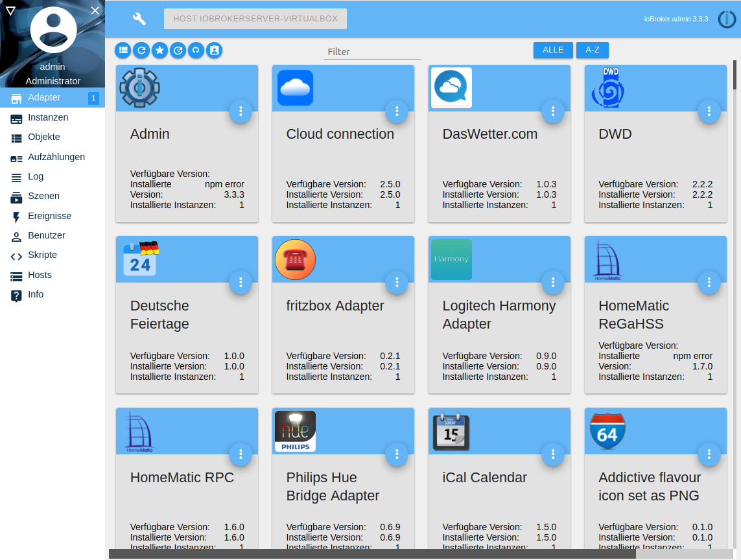Viewport: 741px width, 560px height.
Task: Click the route 64 shield icon
Action: [x=607, y=431]
